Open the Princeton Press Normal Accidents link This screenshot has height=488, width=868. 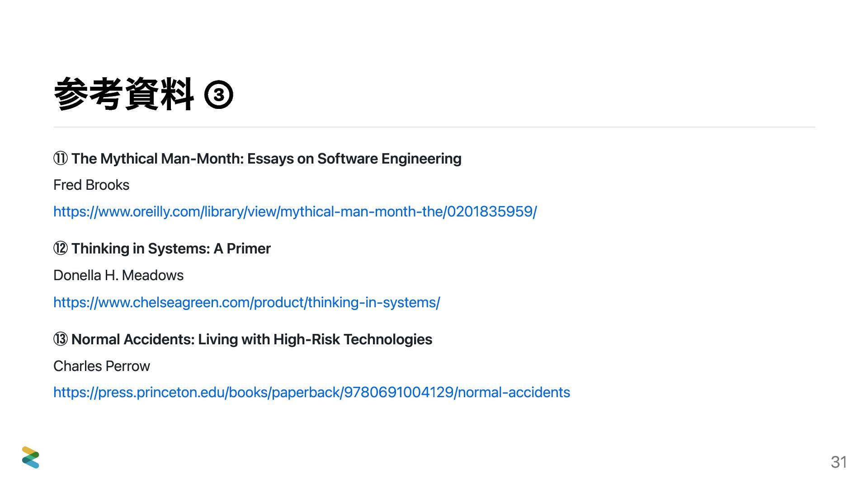[311, 392]
